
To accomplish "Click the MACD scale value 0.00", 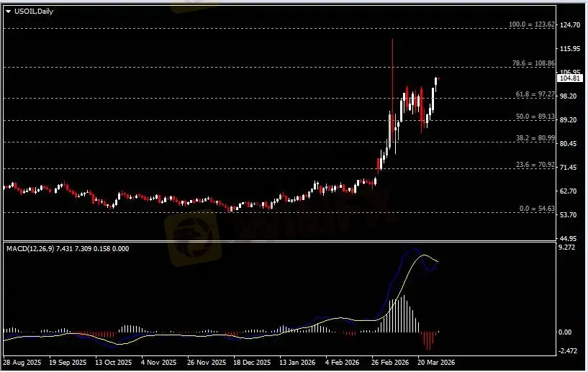I will pos(565,332).
